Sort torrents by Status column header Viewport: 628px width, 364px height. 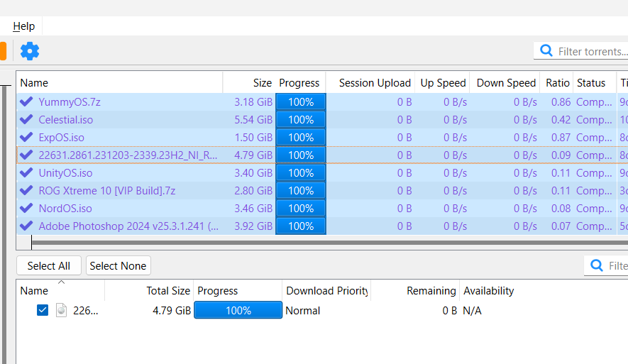click(x=595, y=83)
